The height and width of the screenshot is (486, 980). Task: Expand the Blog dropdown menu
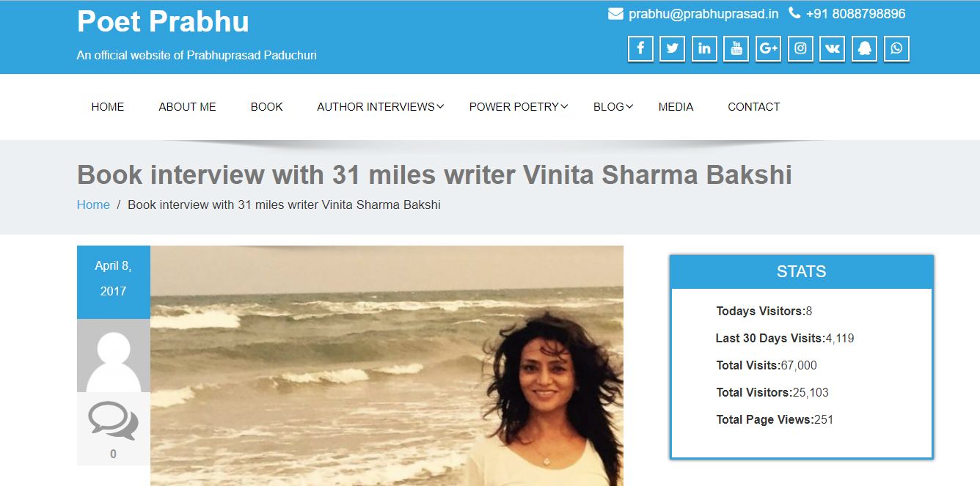(x=613, y=107)
